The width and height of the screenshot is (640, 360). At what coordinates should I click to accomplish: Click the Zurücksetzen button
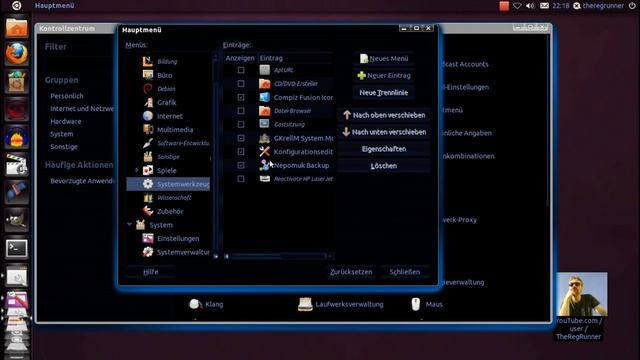coord(351,272)
